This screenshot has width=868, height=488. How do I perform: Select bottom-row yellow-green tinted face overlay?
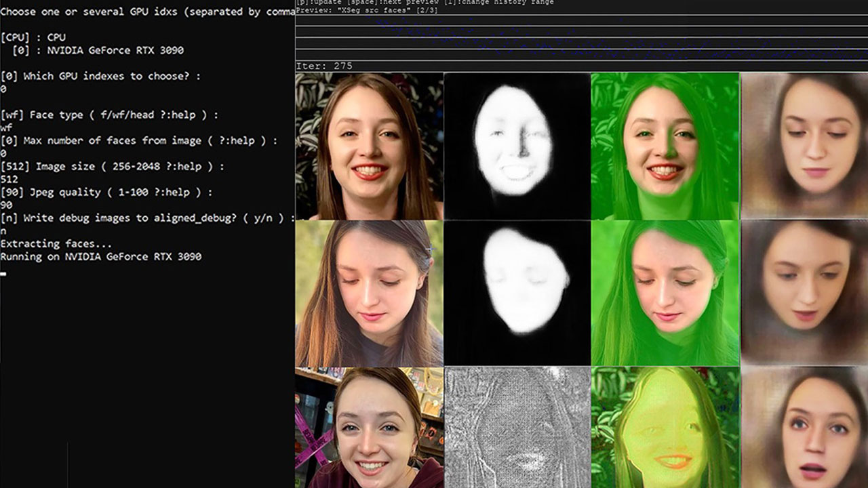[665, 428]
